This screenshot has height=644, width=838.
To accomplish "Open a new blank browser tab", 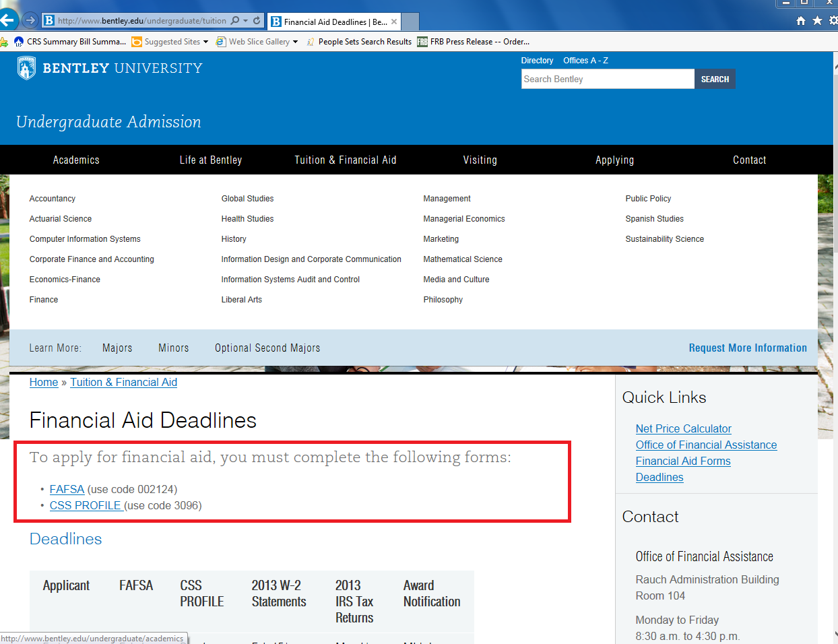I will coord(410,22).
